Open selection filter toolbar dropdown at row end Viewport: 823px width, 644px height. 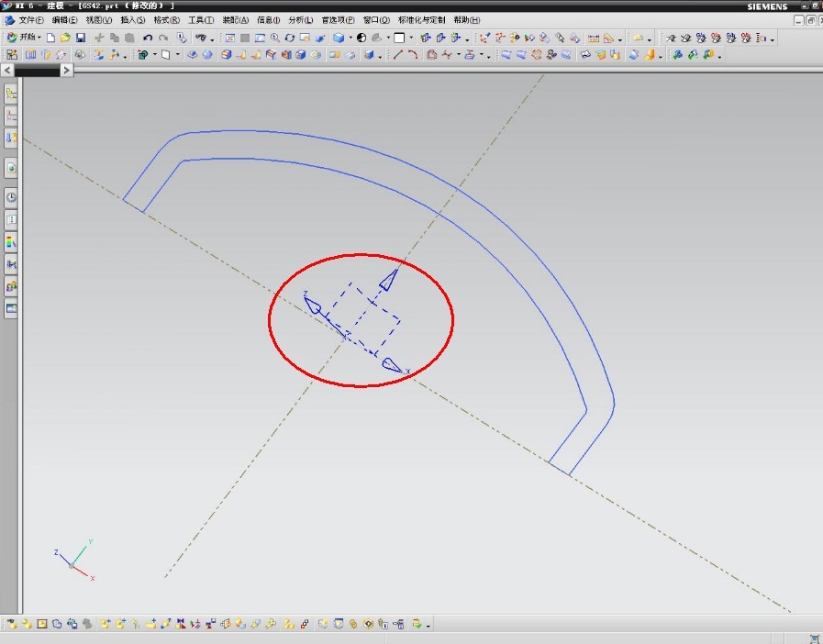click(773, 39)
